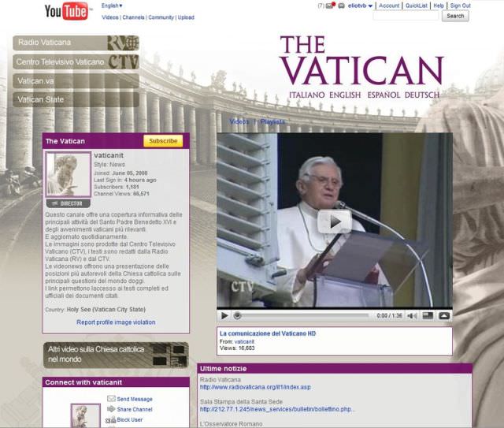Click the Block User icon
Screen dimensions: 504x428
click(110, 419)
